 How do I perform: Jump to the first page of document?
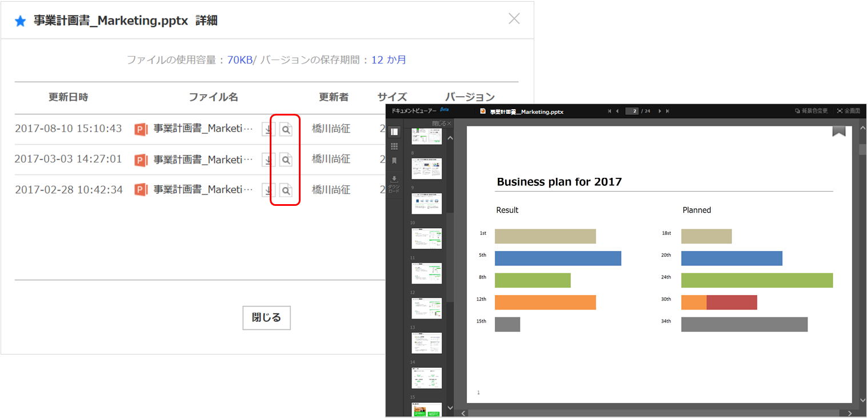609,112
